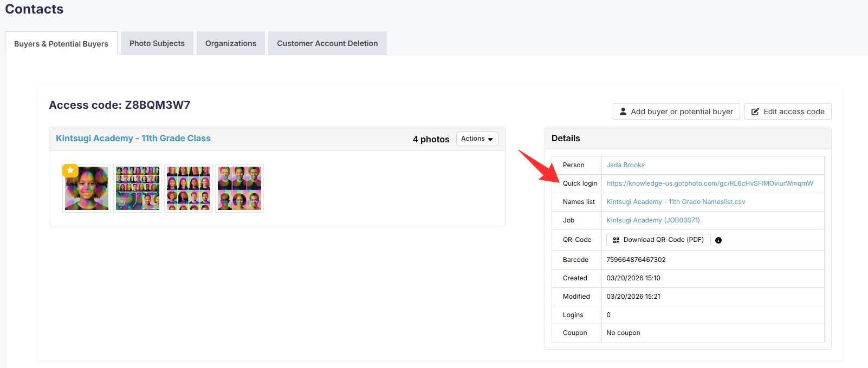868x368 pixels.
Task: Select the second group photo thumbnail
Action: tap(138, 188)
